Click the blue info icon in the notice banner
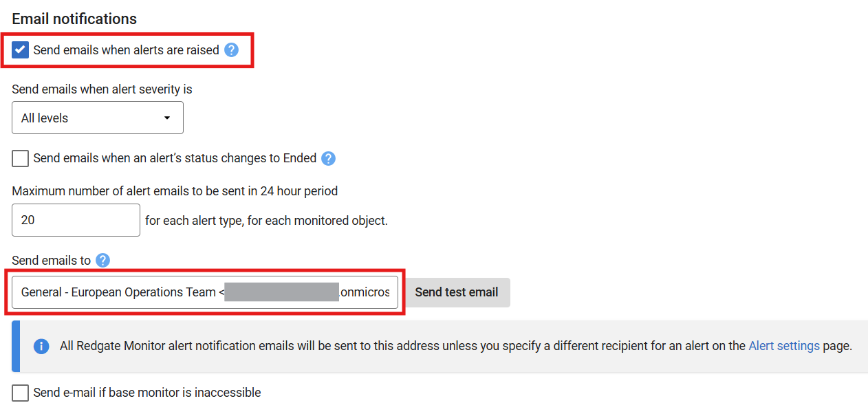 [x=41, y=346]
